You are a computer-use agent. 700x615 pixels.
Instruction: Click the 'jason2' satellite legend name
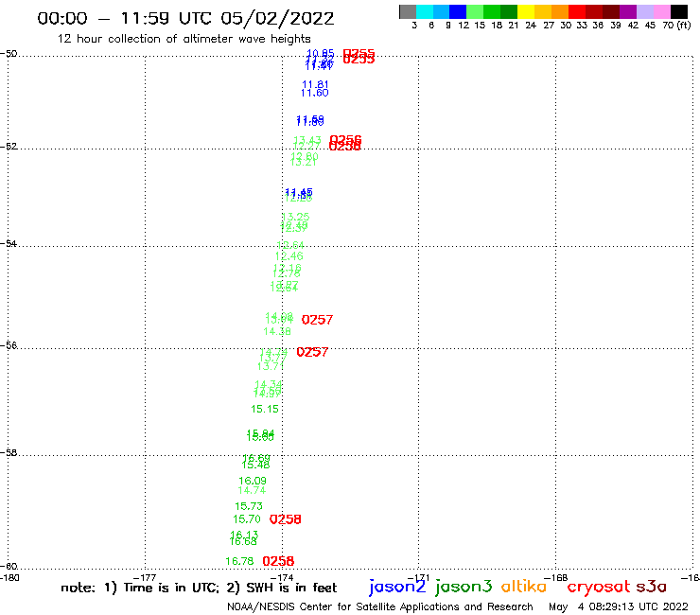click(397, 587)
